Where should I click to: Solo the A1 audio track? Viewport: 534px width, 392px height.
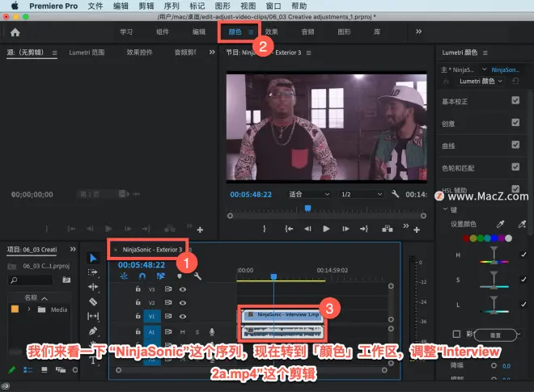(x=197, y=332)
